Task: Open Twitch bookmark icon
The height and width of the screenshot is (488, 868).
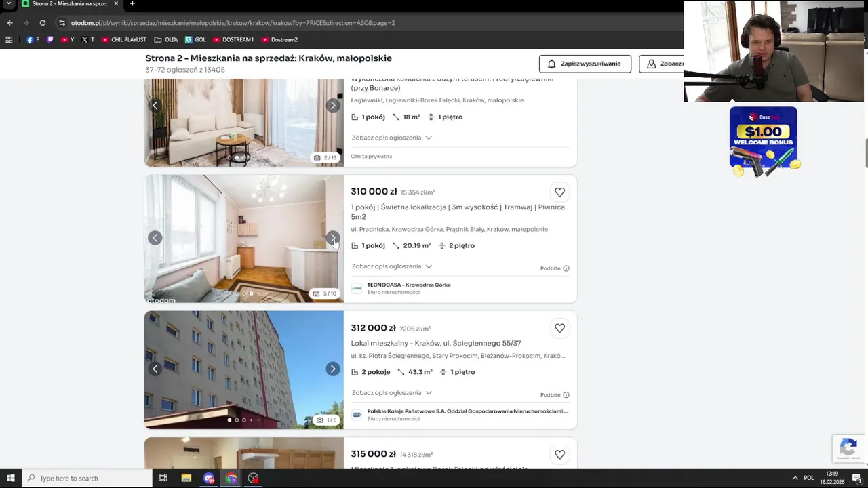Action: (50, 39)
